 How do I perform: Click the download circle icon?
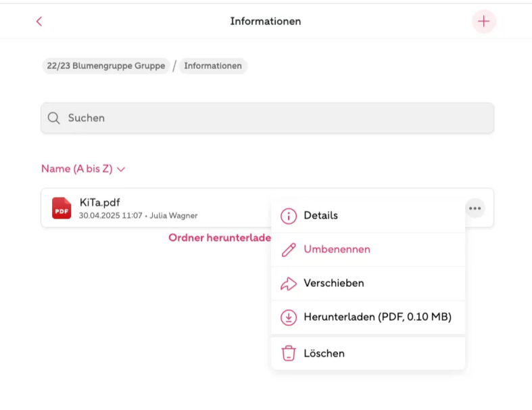click(289, 317)
